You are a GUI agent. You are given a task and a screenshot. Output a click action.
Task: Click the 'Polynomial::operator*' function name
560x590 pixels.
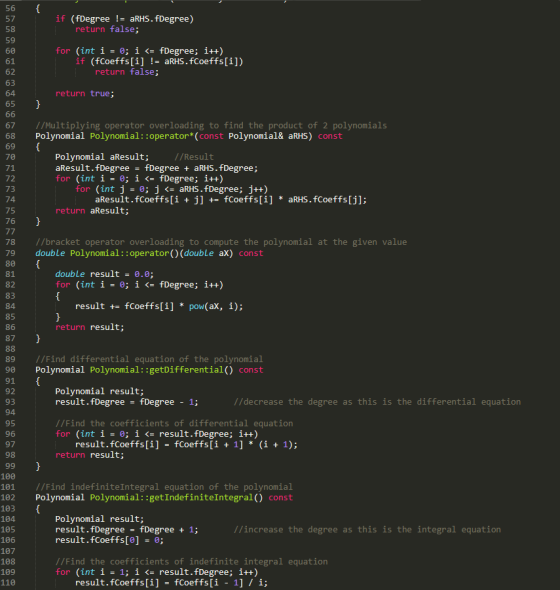(142, 136)
